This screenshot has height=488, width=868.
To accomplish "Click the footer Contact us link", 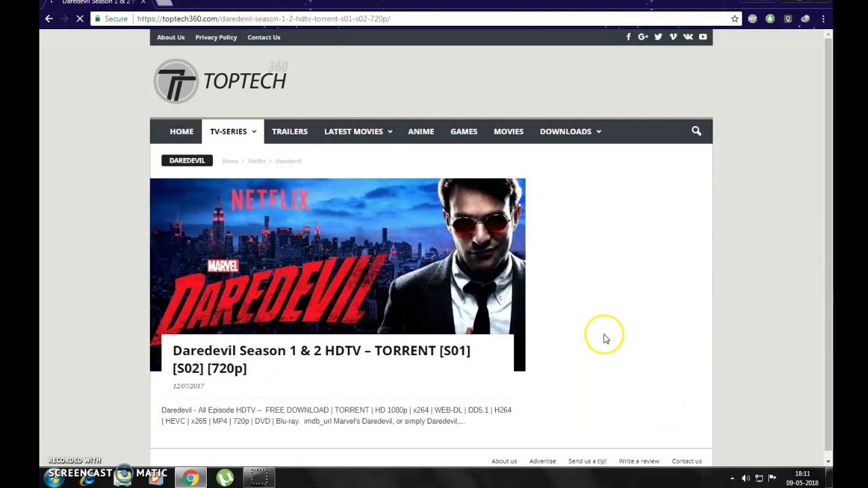I will click(x=687, y=461).
